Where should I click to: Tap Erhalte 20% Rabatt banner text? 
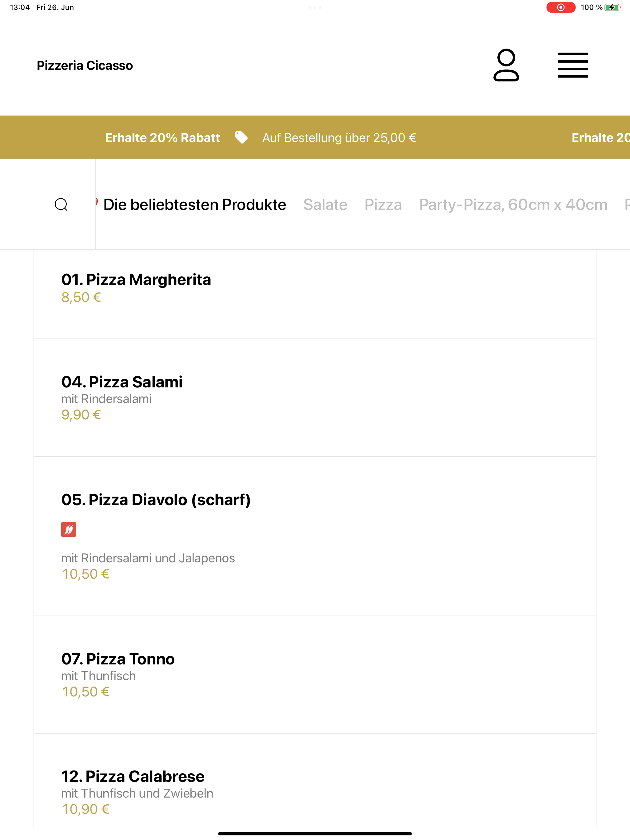pos(162,137)
